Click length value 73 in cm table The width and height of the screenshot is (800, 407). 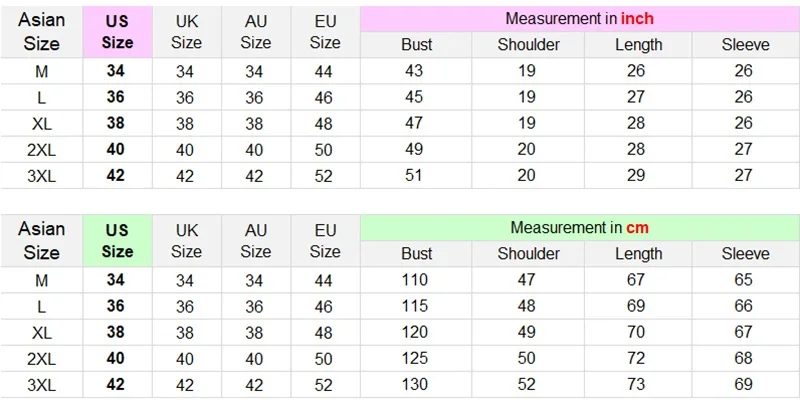636,384
